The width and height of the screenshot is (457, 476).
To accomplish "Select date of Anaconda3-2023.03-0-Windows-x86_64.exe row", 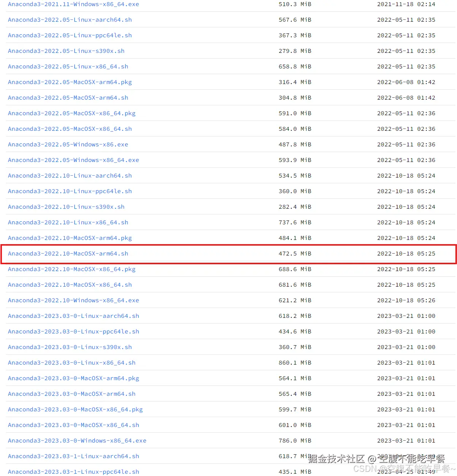I will point(406,441).
